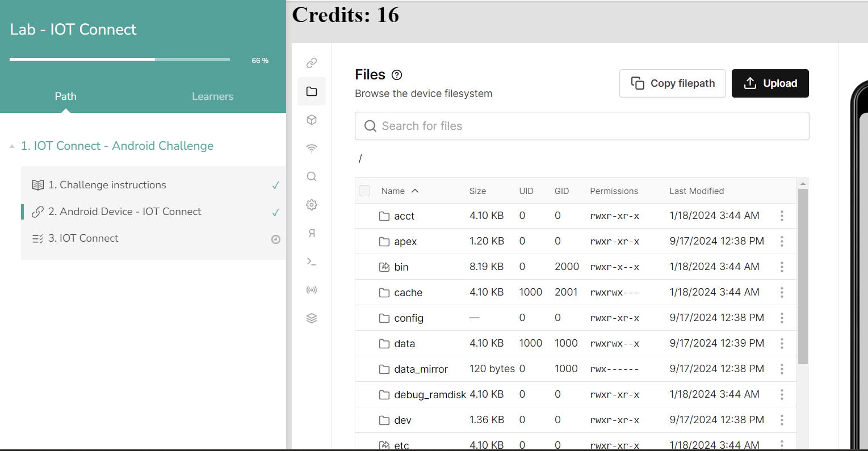
Task: Open the terminal console icon in sidebar
Action: 312,262
